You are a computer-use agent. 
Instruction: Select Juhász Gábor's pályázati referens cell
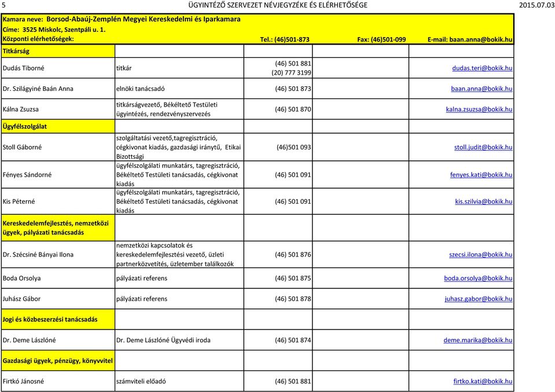click(179, 299)
